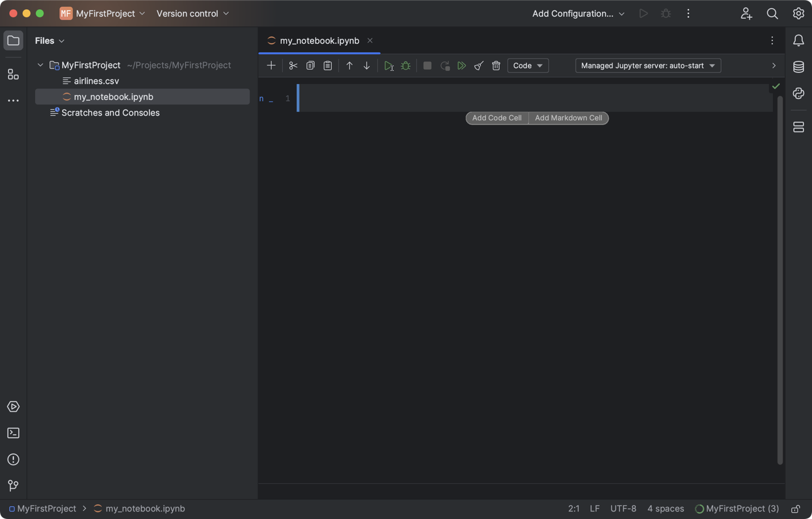Open the Python Packages tool window
The width and height of the screenshot is (812, 519).
coord(798,93)
